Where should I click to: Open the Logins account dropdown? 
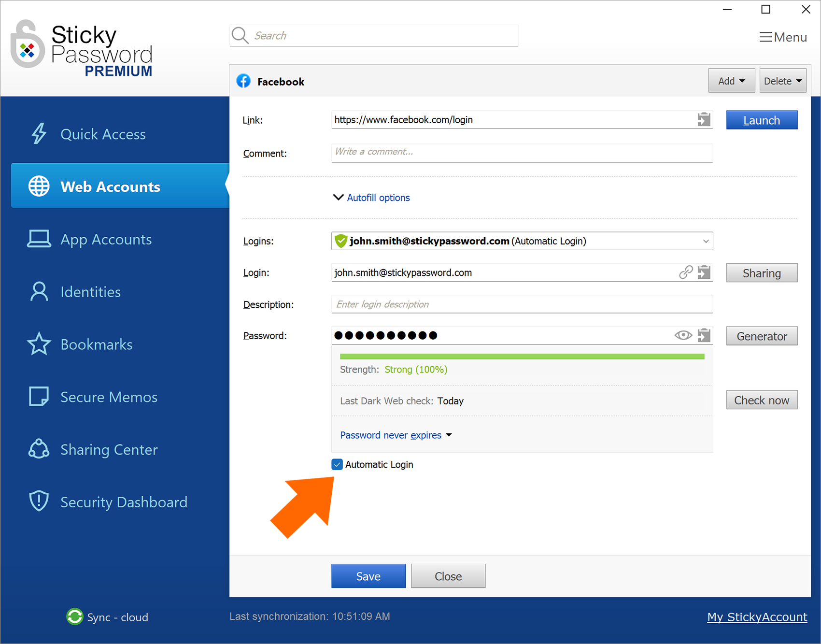522,241
